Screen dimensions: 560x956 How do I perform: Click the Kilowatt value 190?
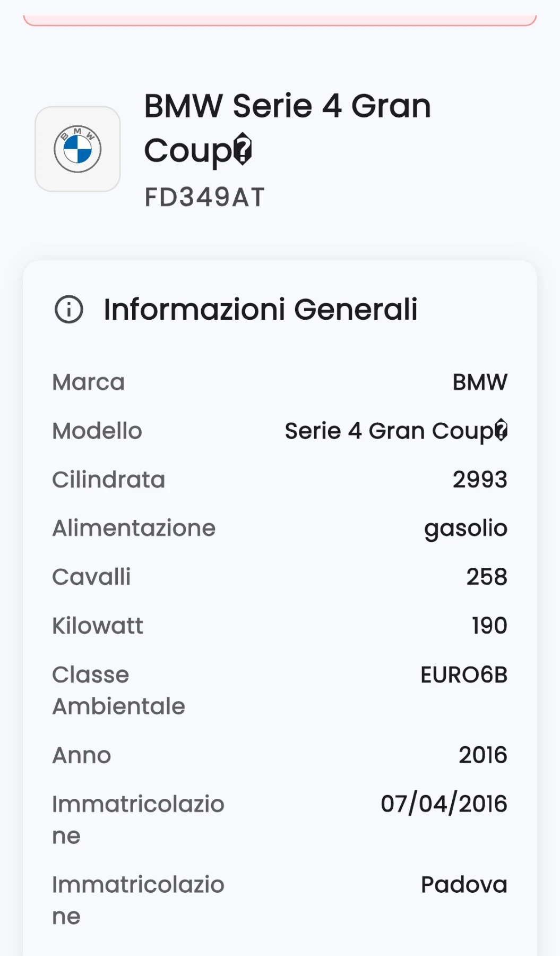point(489,626)
